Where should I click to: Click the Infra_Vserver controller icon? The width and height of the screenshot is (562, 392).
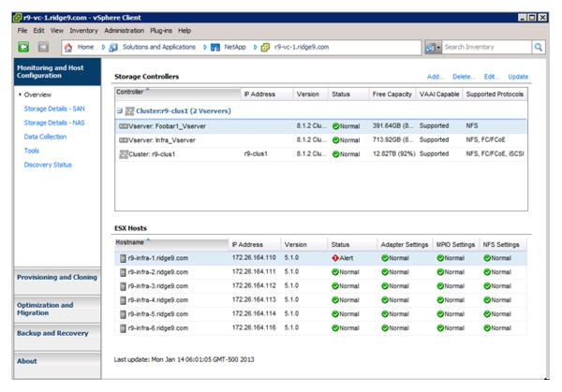tap(124, 140)
